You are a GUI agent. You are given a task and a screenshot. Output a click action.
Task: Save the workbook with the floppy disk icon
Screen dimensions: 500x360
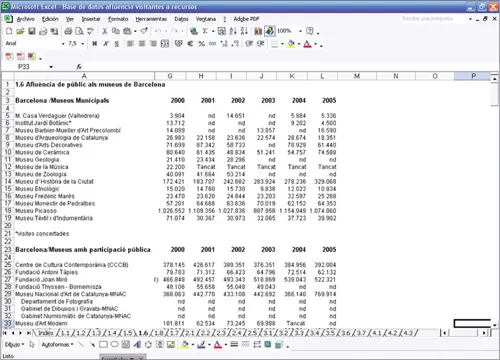[x=32, y=31]
